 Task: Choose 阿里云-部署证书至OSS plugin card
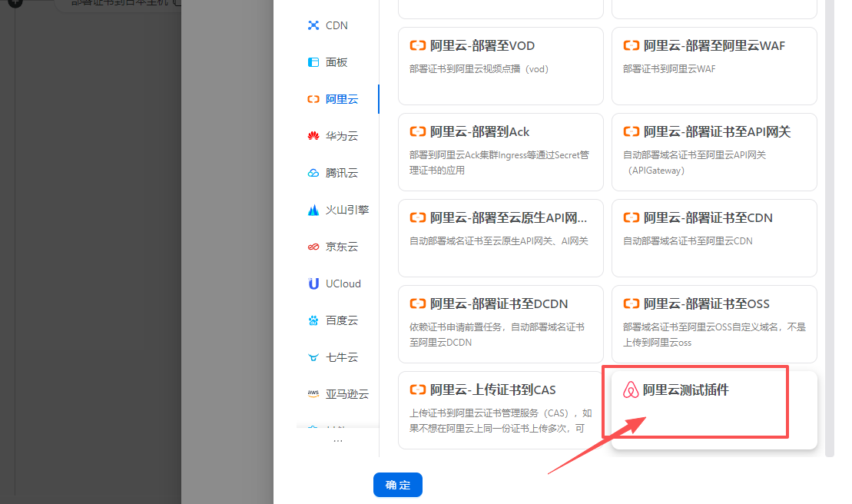(x=714, y=323)
